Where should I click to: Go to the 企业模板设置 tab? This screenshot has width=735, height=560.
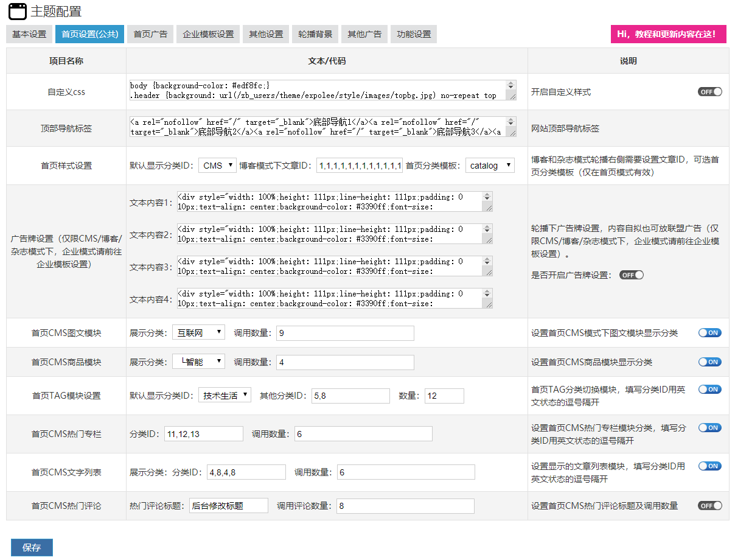click(208, 34)
